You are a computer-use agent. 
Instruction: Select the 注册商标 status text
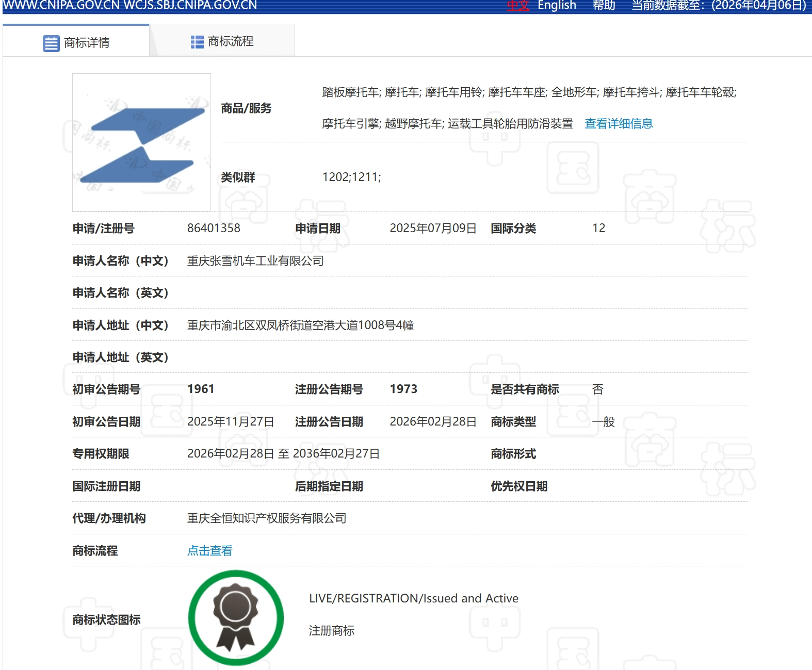click(332, 631)
